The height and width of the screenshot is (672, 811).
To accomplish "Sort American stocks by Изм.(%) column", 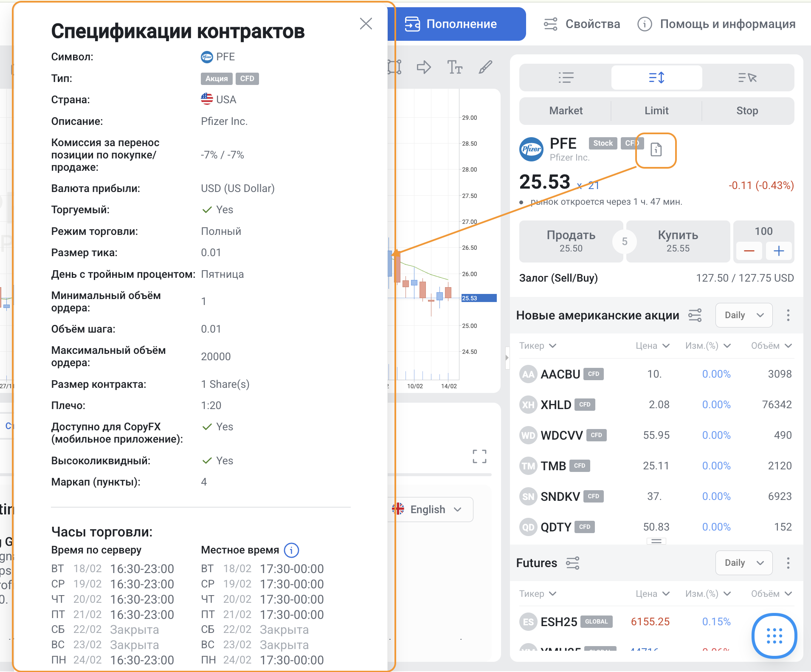I will click(x=708, y=346).
